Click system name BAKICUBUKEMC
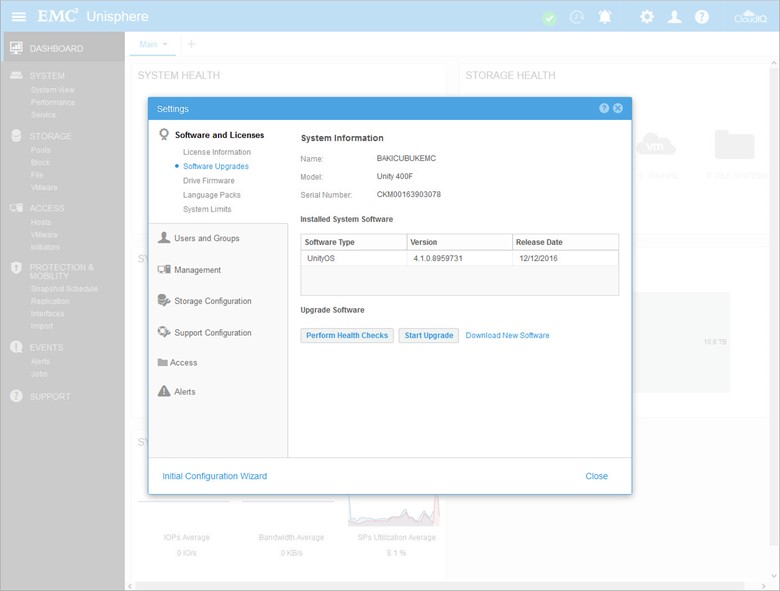 coord(406,158)
